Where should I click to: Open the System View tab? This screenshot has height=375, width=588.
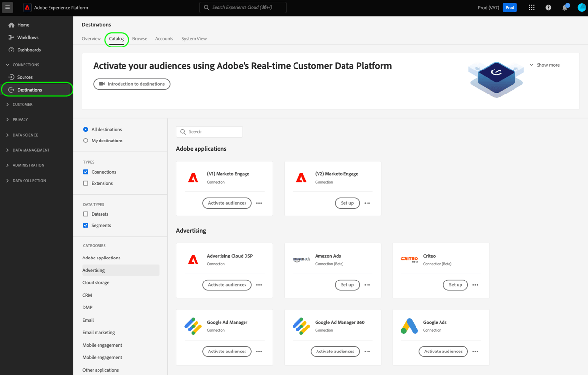point(194,38)
